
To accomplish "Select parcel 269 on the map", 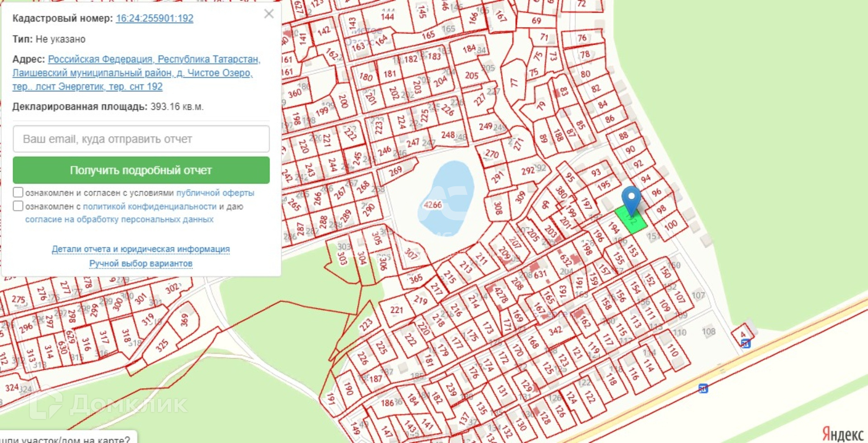I will click(395, 171).
